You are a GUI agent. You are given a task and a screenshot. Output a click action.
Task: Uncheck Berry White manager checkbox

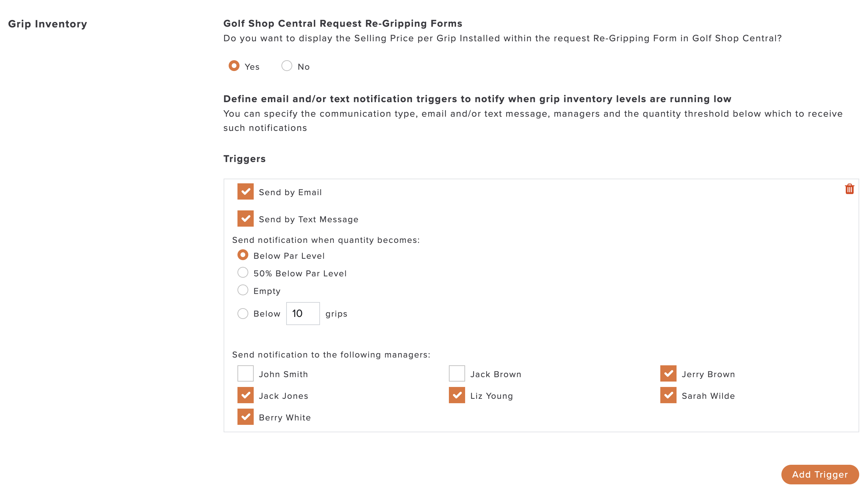[x=246, y=417]
